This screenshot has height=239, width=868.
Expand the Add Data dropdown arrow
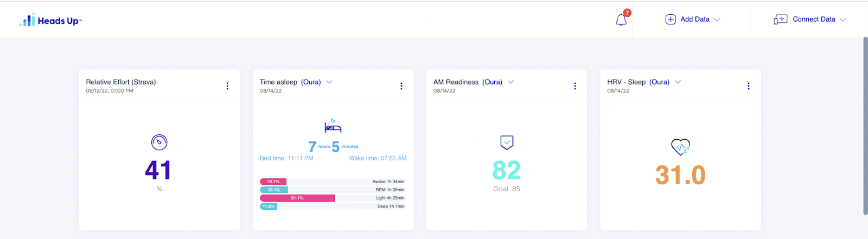[x=717, y=20]
